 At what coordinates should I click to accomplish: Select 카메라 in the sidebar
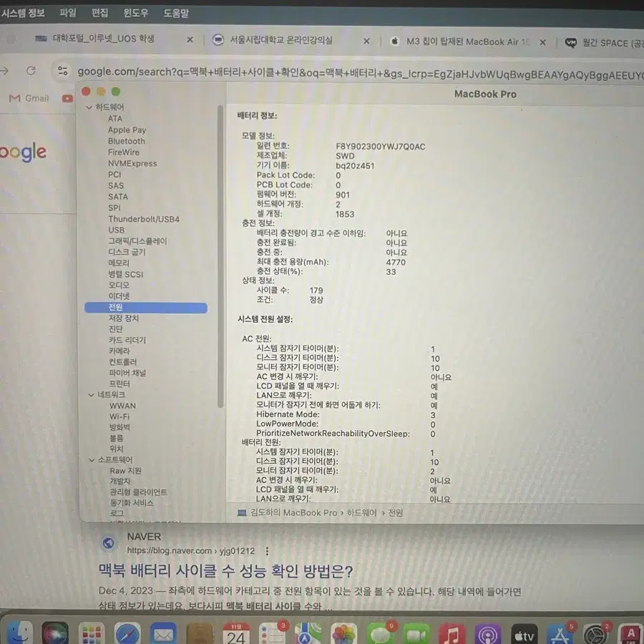(119, 351)
